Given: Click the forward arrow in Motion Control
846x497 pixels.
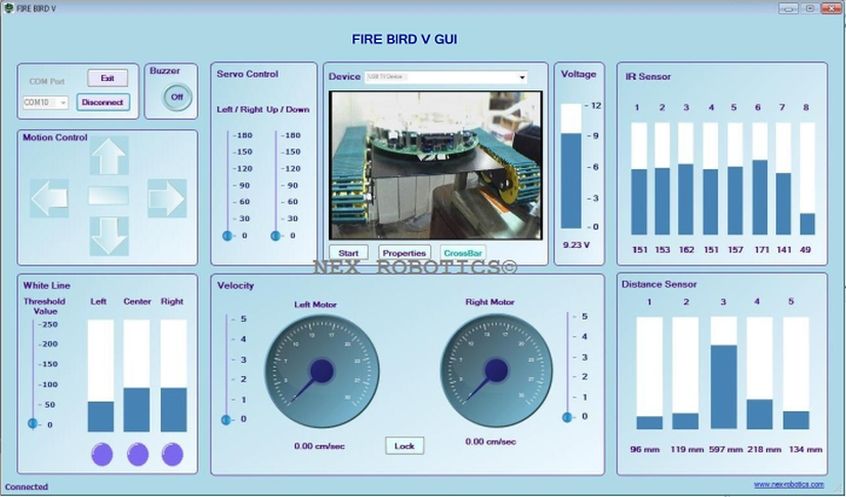Looking at the screenshot, I should [109, 156].
